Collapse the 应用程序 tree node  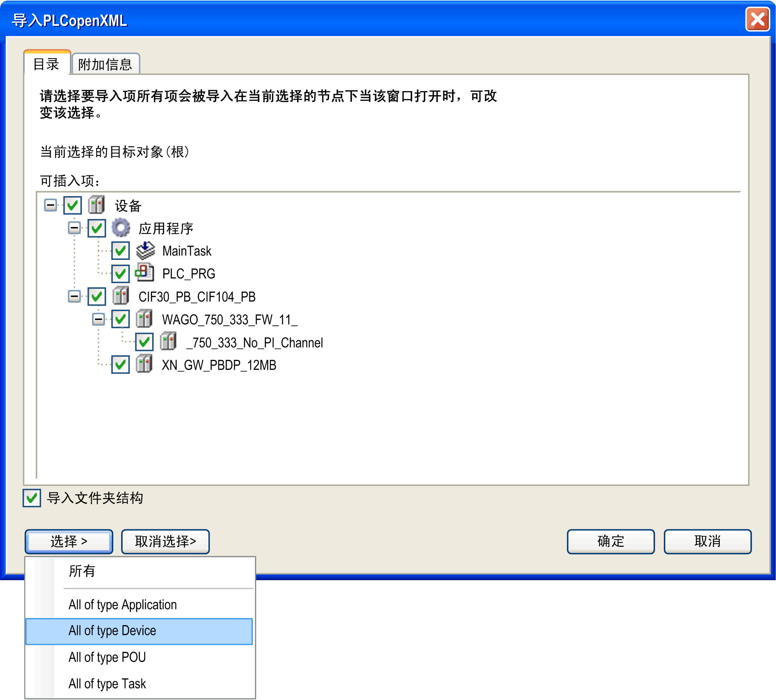[74, 228]
